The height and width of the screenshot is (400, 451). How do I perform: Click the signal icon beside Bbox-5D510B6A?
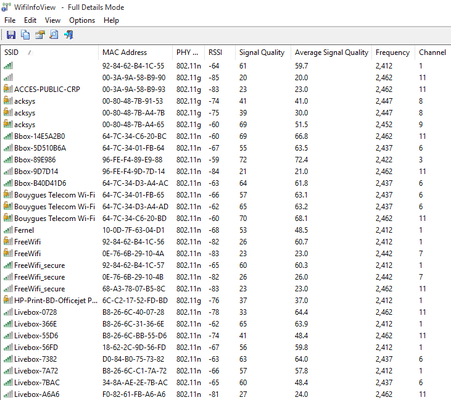8,148
